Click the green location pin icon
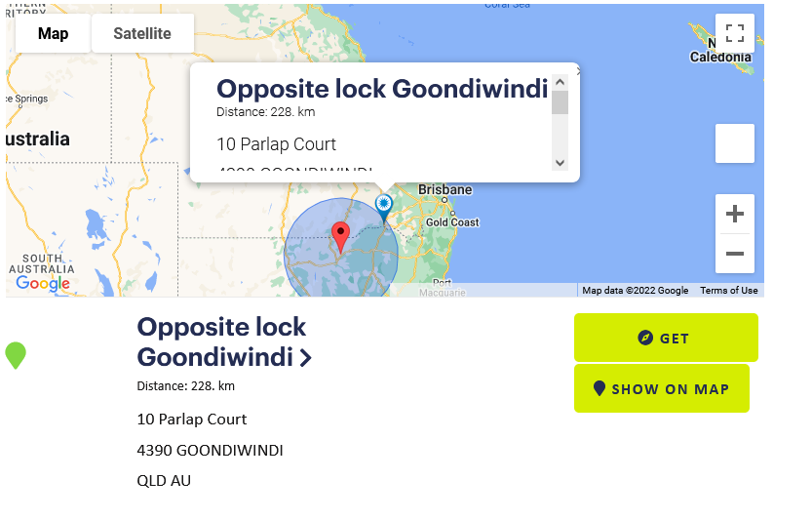Viewport: 812px width, 520px height. coord(16,355)
